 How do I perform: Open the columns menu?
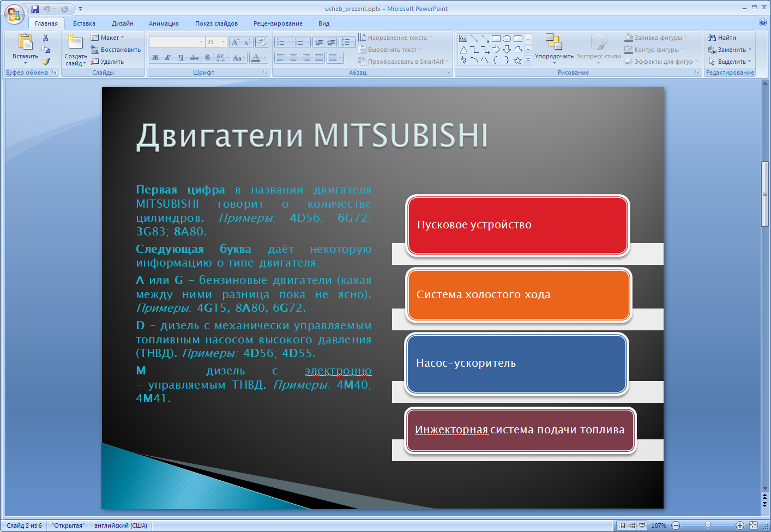point(335,57)
